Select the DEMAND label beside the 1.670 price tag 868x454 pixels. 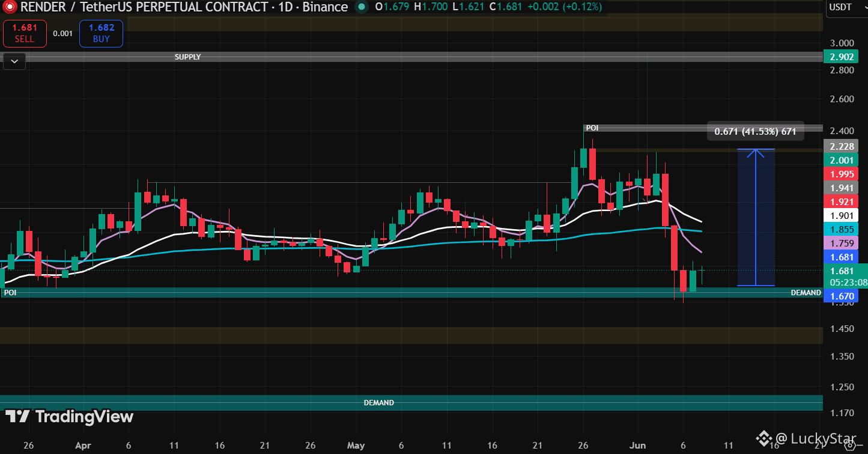[806, 293]
